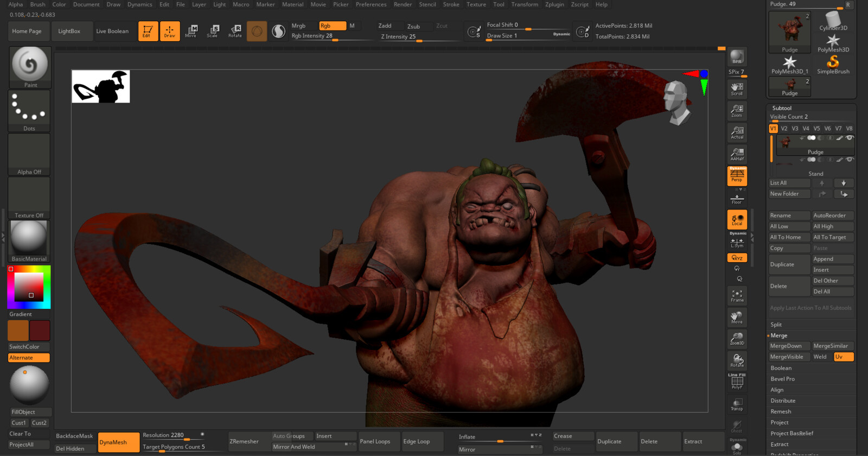Viewport: 868px width, 456px height.
Task: Expand the Boolean section
Action: 781,368
